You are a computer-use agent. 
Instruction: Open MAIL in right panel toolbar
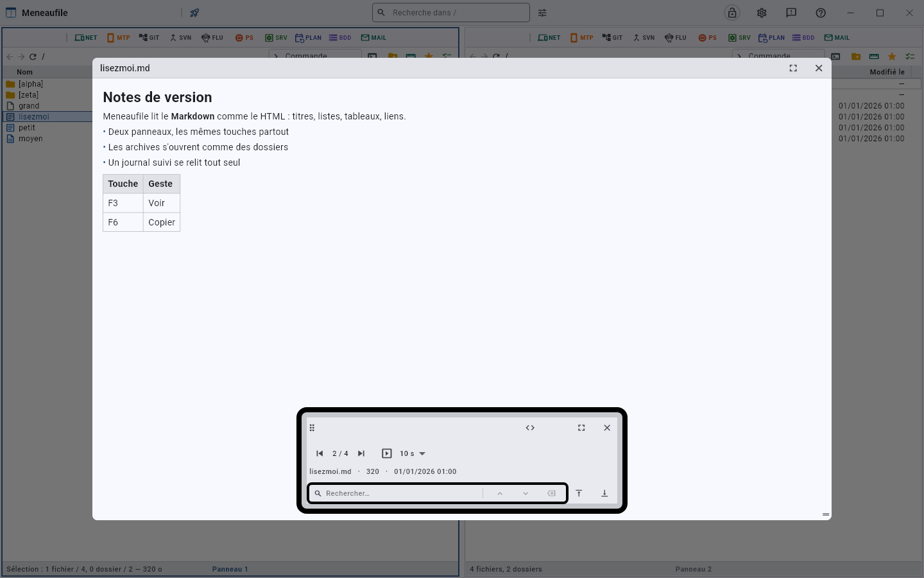(837, 38)
